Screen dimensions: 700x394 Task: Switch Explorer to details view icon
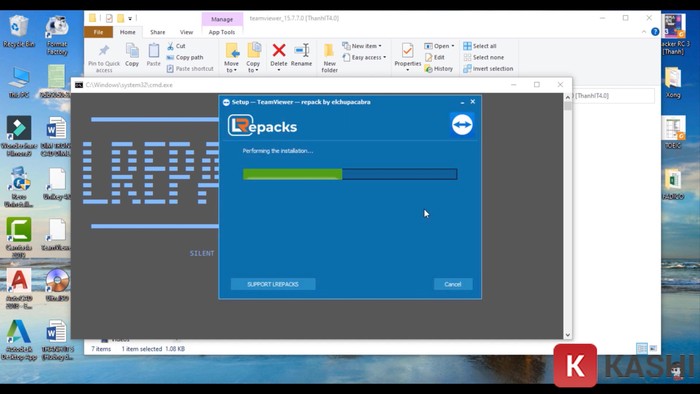(642, 348)
